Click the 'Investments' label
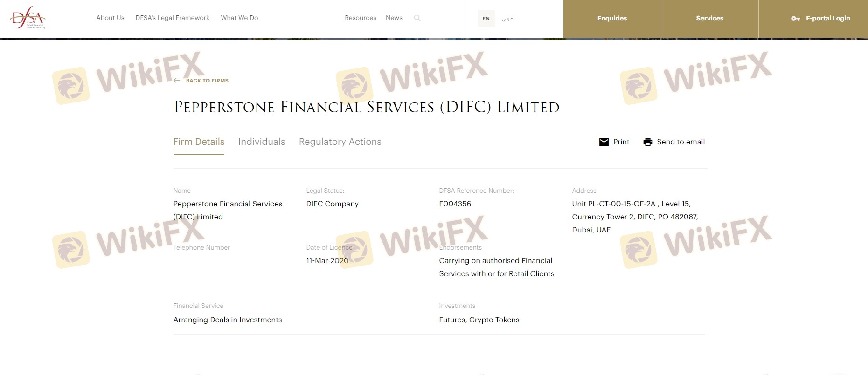 (457, 306)
